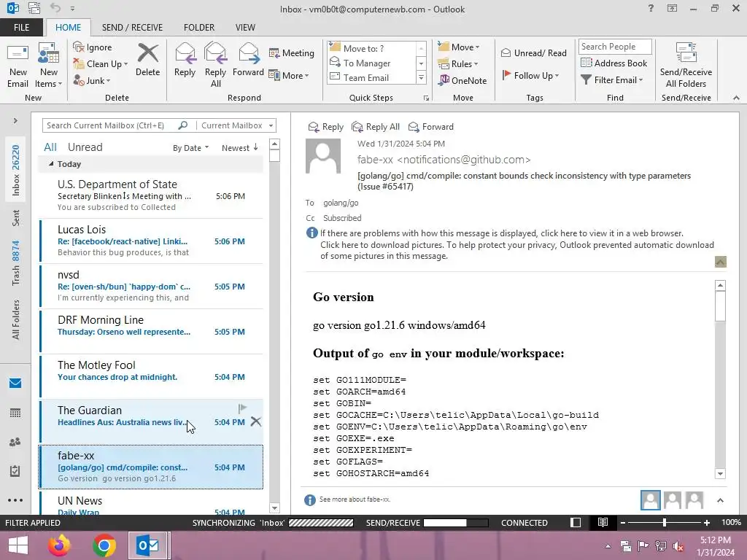Expand the people pane
This screenshot has width=747, height=560.
(720, 500)
